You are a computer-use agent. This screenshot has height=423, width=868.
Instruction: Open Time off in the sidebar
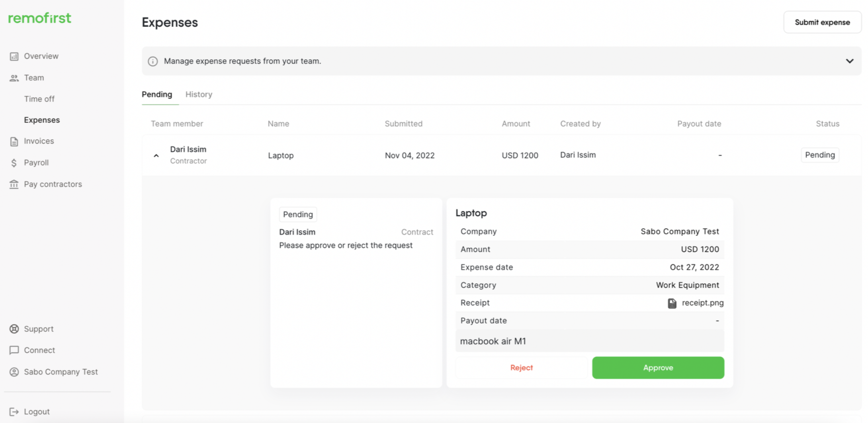pyautogui.click(x=39, y=99)
